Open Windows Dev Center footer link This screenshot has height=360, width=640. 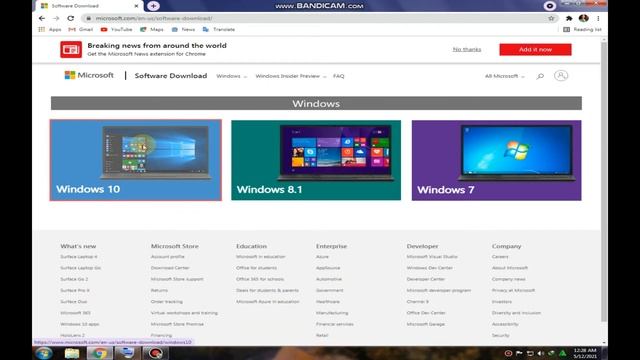[x=429, y=268]
